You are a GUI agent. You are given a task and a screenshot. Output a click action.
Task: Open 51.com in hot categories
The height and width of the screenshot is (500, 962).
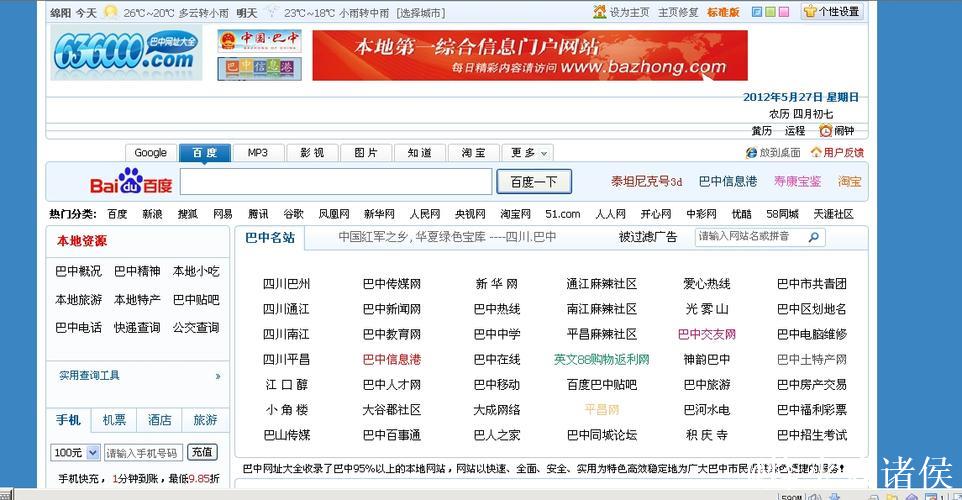click(x=563, y=214)
